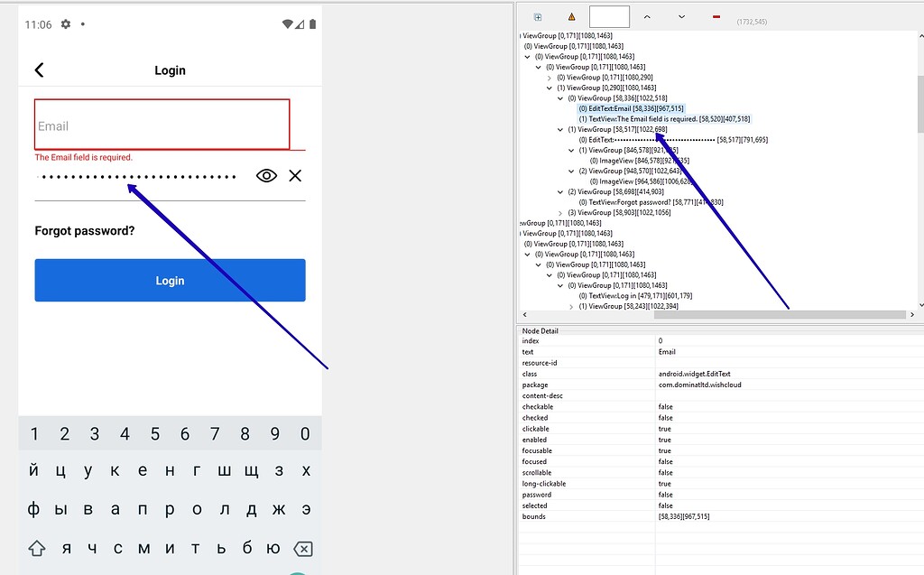Click the Email input field on the login form
924x575 pixels.
[x=161, y=123]
